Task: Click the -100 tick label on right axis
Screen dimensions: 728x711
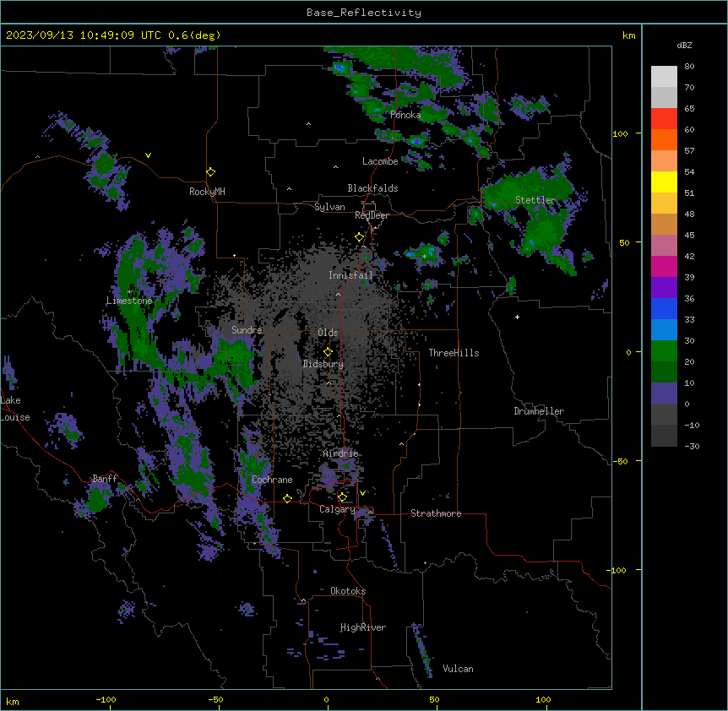Action: pos(617,570)
